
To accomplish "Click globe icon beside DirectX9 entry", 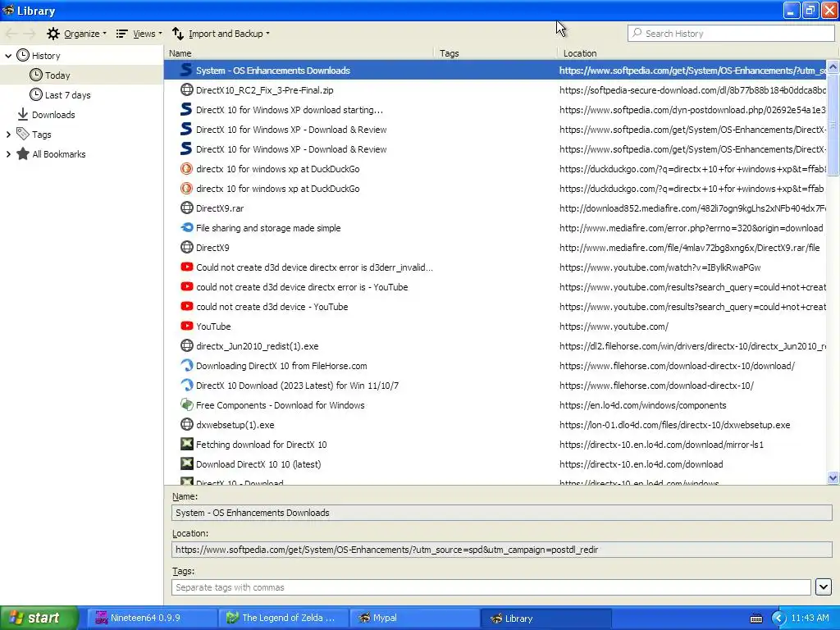I will (x=186, y=248).
